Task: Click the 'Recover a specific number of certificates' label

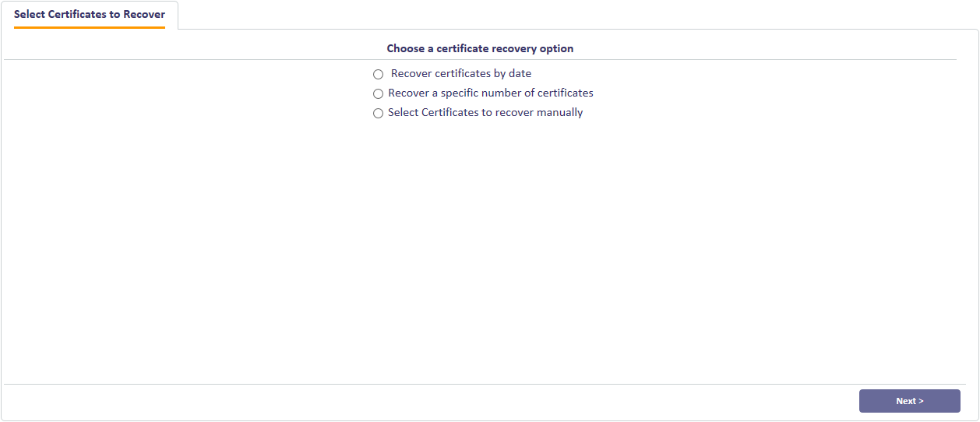Action: click(x=491, y=93)
